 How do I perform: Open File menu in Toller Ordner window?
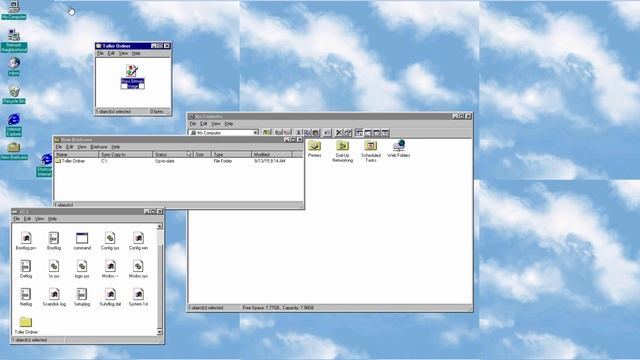click(x=100, y=53)
